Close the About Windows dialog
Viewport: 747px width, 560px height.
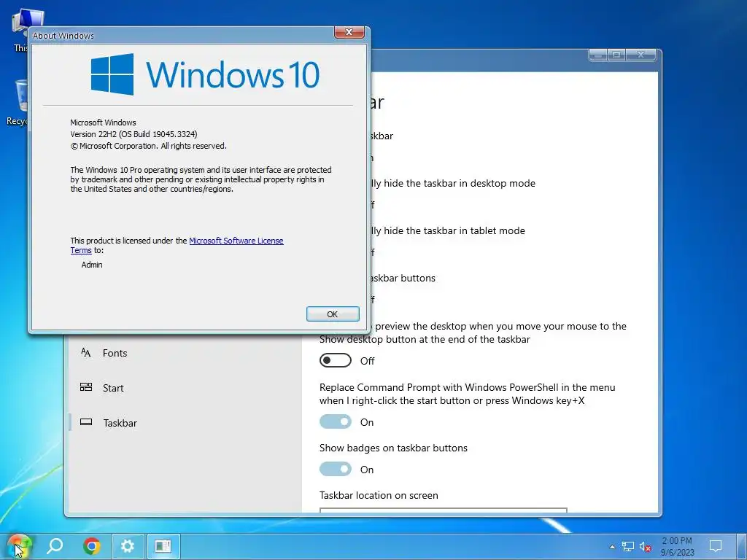(349, 32)
